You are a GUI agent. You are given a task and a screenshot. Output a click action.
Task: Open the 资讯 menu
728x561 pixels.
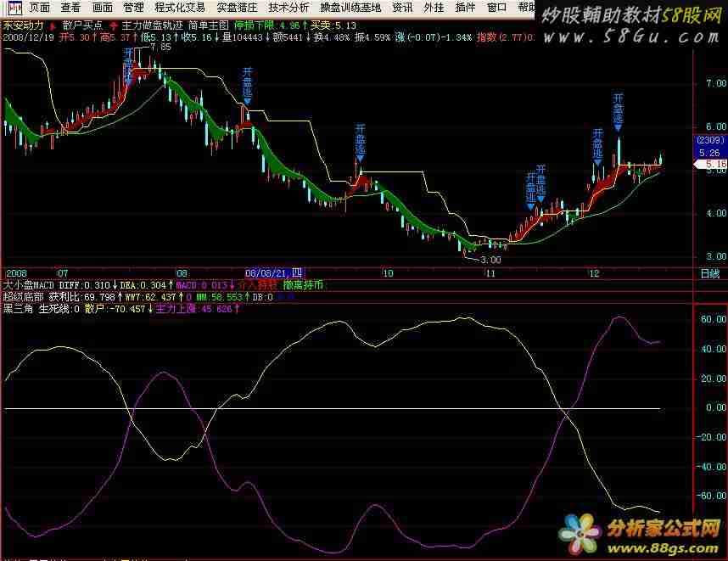tap(402, 8)
